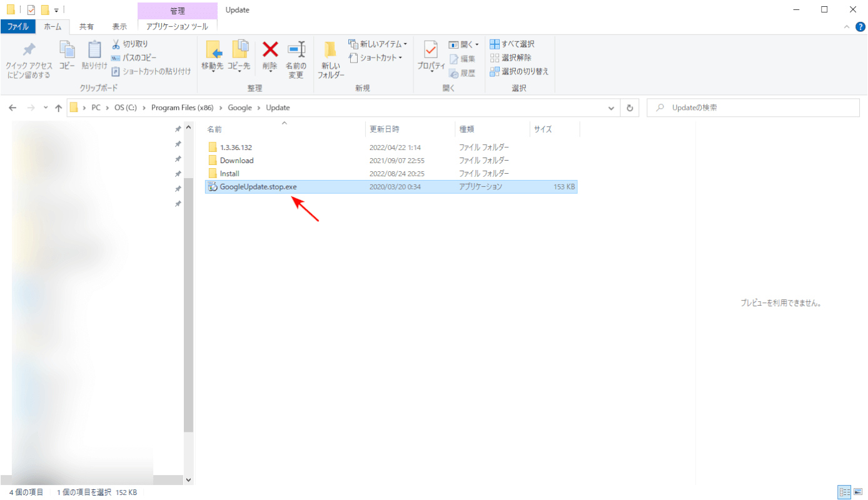The height and width of the screenshot is (500, 868).
Task: Click Update breadcrumb in address bar
Action: [x=278, y=107]
